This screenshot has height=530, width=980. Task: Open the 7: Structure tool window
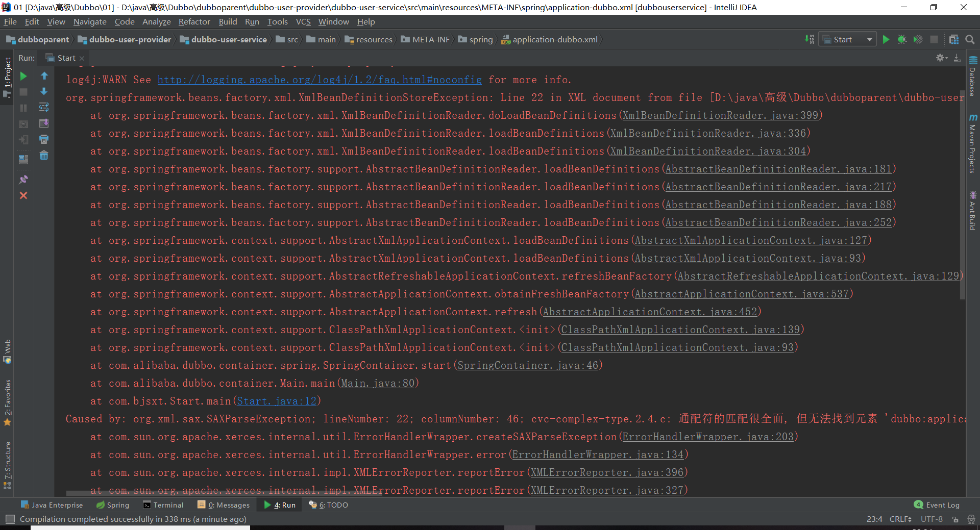[x=7, y=466]
